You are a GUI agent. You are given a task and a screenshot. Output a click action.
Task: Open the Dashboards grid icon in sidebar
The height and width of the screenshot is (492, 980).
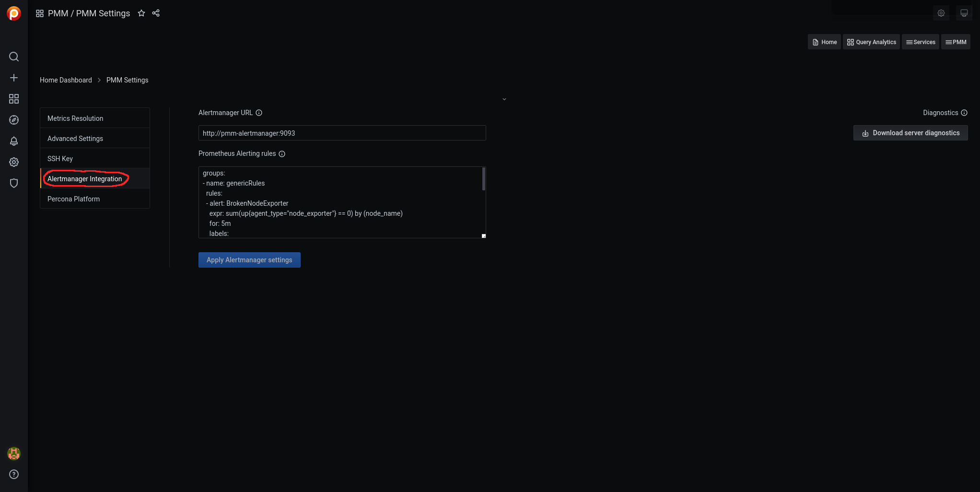tap(14, 99)
